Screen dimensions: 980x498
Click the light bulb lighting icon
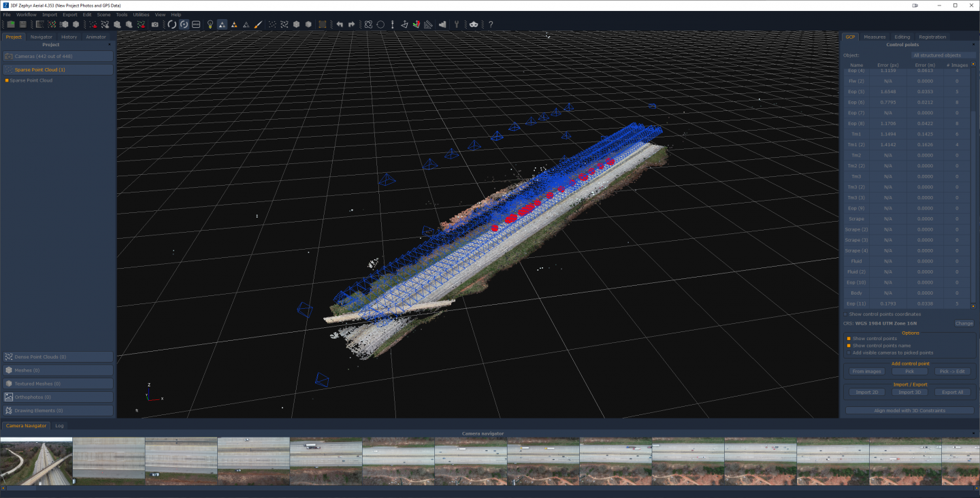[x=210, y=24]
